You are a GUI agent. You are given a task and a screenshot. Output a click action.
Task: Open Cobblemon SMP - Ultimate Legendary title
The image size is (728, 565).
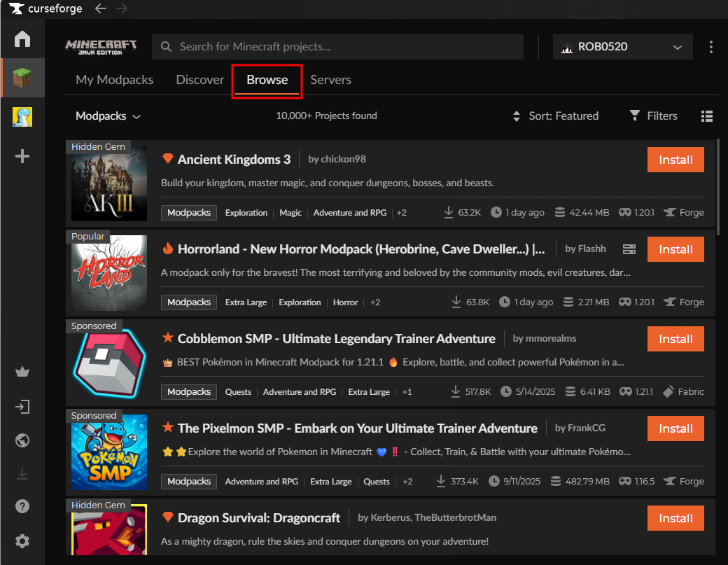pyautogui.click(x=336, y=338)
